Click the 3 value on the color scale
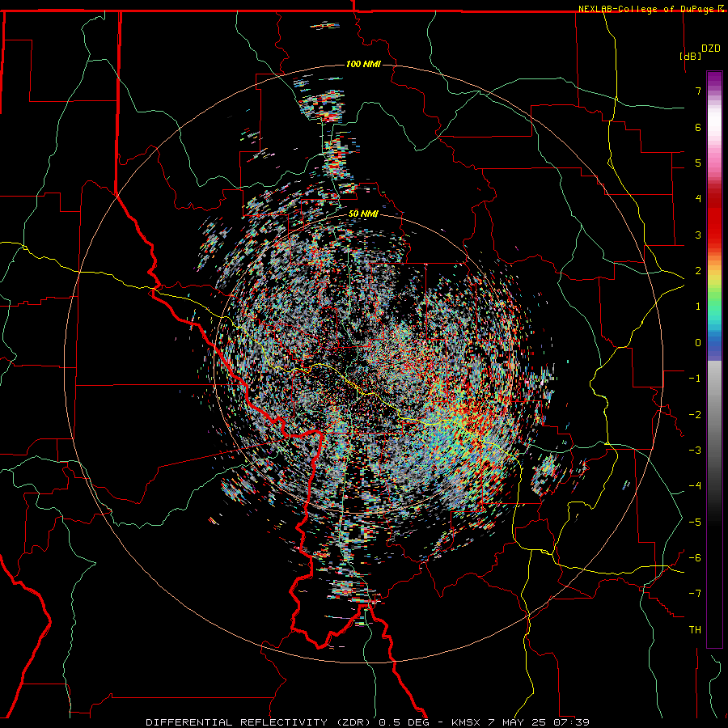The width and height of the screenshot is (728, 728). click(x=698, y=235)
